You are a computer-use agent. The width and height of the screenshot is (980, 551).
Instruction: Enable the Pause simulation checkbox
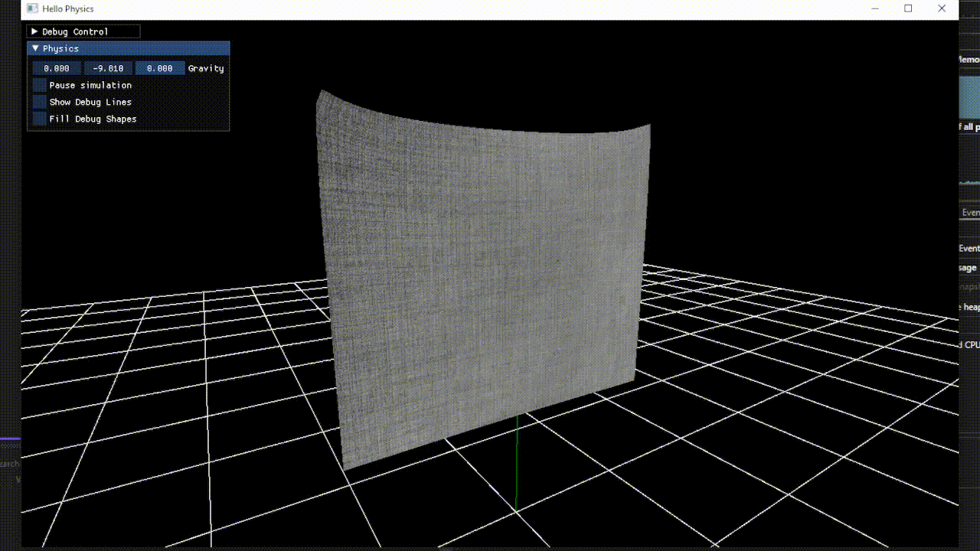point(39,85)
